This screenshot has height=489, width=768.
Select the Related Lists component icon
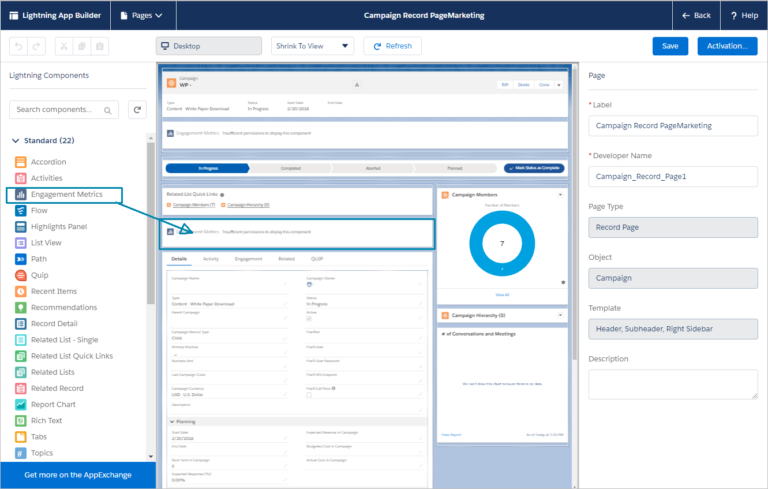(x=21, y=372)
